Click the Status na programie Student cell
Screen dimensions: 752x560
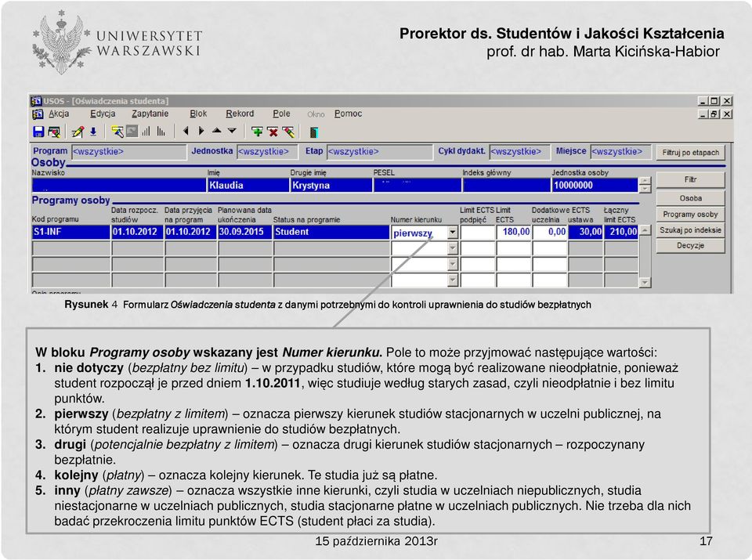coord(331,232)
